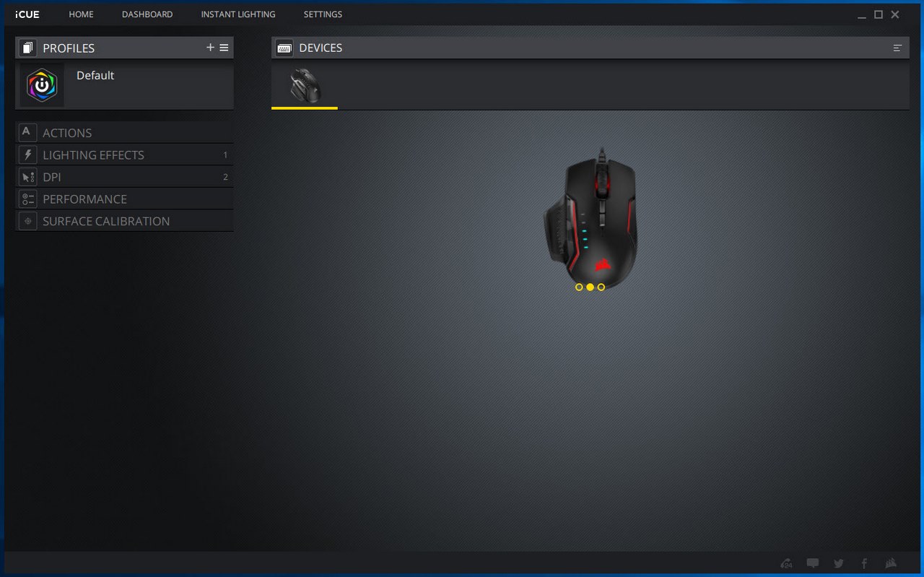Close the iCUE window
This screenshot has width=924, height=577.
coord(895,14)
